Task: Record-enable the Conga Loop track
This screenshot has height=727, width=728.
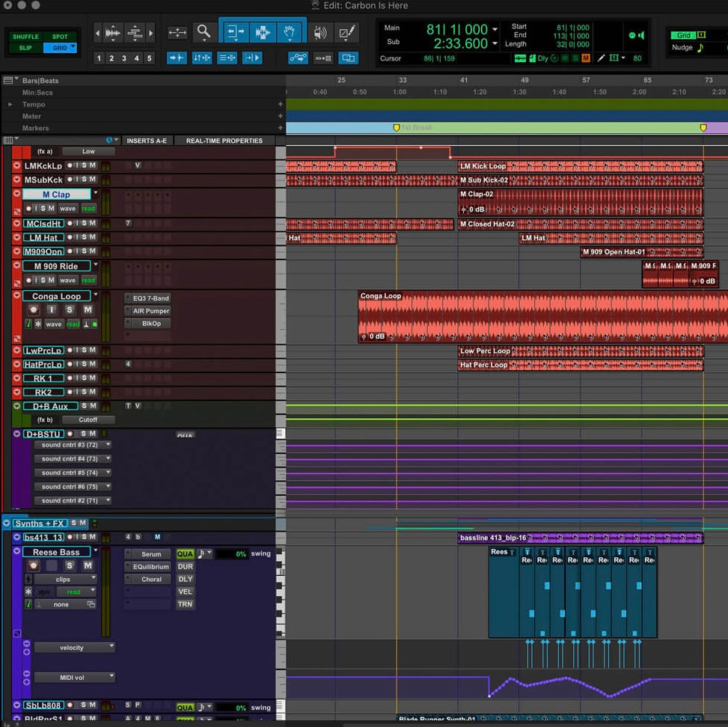Action: point(34,308)
